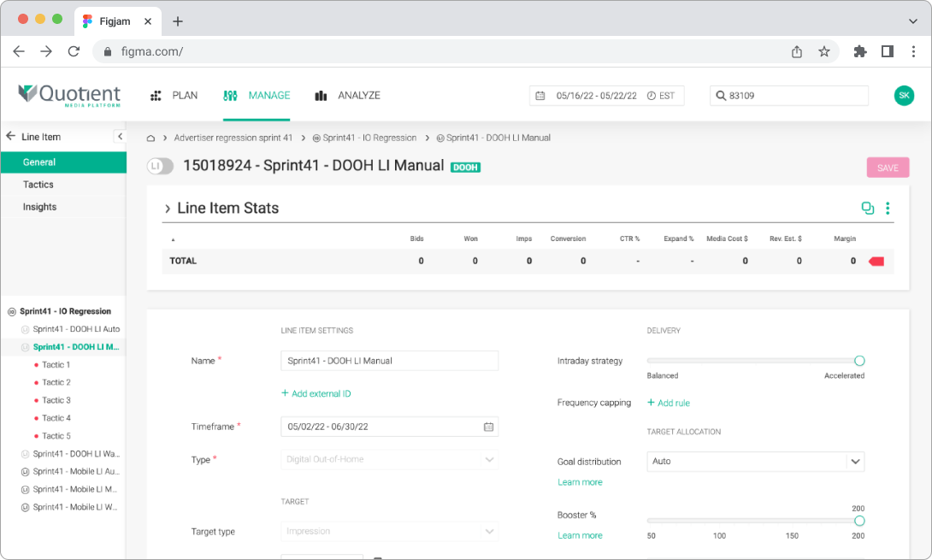Open the date range picker

point(606,96)
